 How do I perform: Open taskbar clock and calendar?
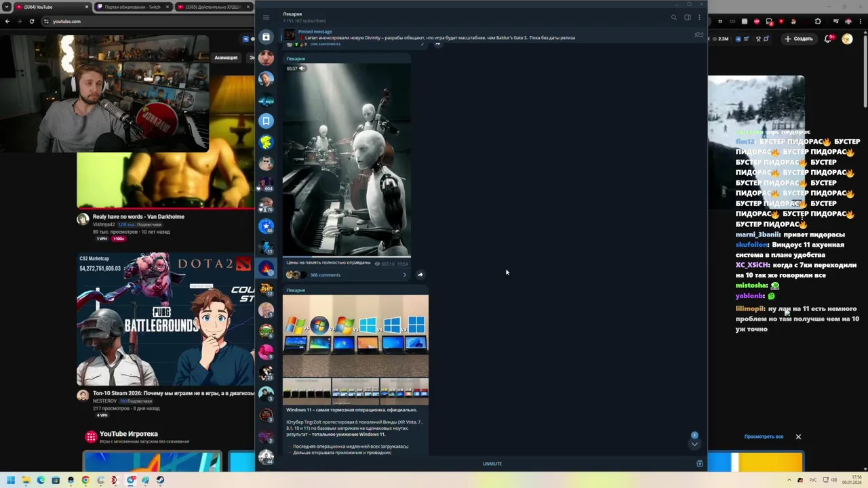pyautogui.click(x=852, y=480)
